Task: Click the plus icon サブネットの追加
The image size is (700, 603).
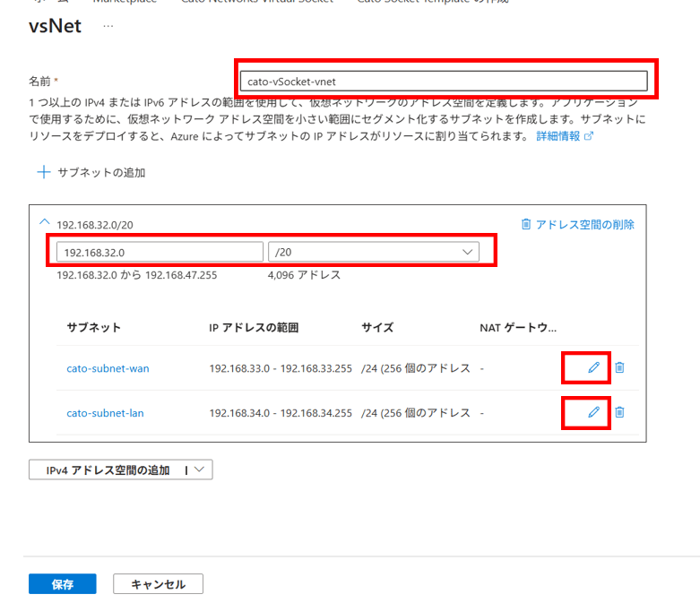Action: pos(43,172)
